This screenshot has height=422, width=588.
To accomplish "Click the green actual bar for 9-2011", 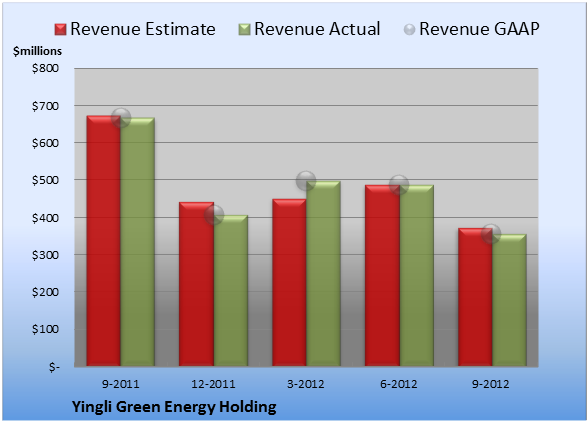I will click(x=138, y=242).
